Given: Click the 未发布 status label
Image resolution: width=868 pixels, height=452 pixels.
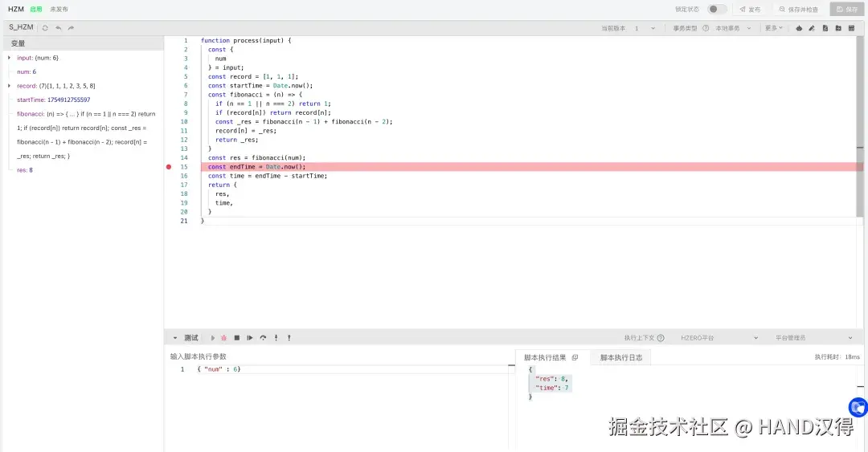Looking at the screenshot, I should click(59, 10).
